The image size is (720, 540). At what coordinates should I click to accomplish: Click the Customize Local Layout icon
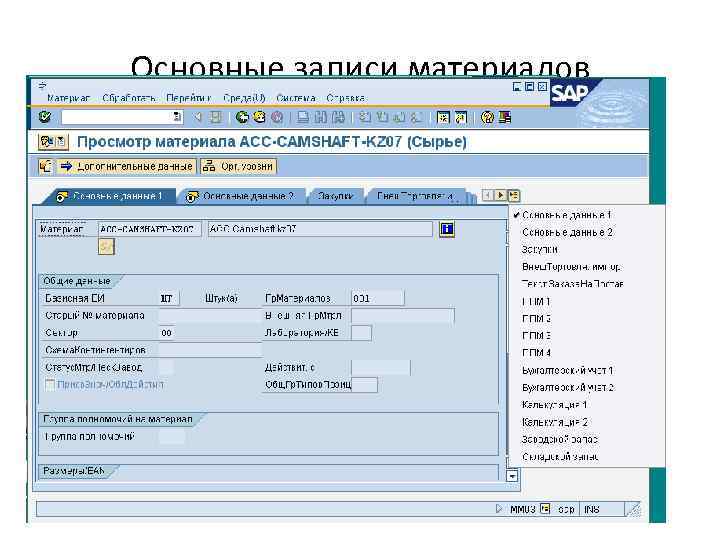point(505,118)
